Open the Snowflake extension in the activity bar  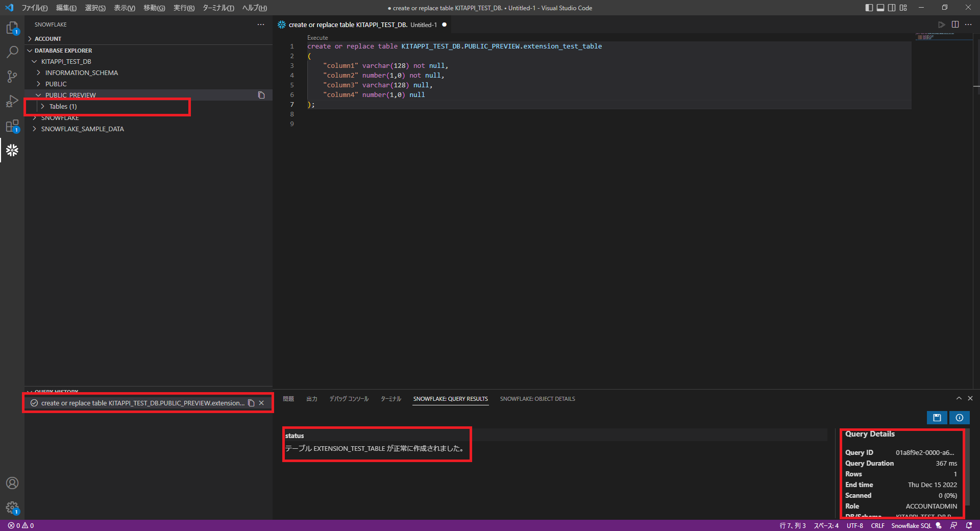[x=12, y=150]
